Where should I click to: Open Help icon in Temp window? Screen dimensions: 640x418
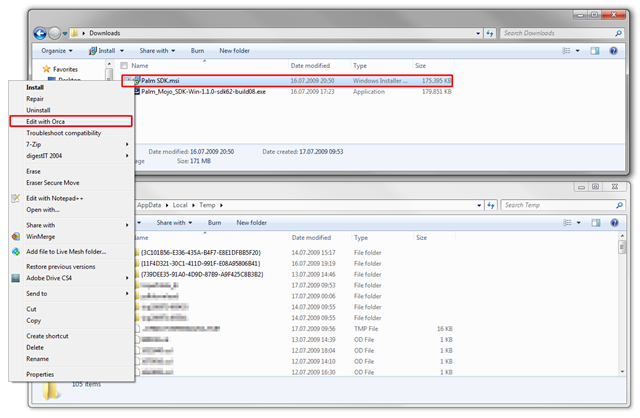pyautogui.click(x=614, y=222)
